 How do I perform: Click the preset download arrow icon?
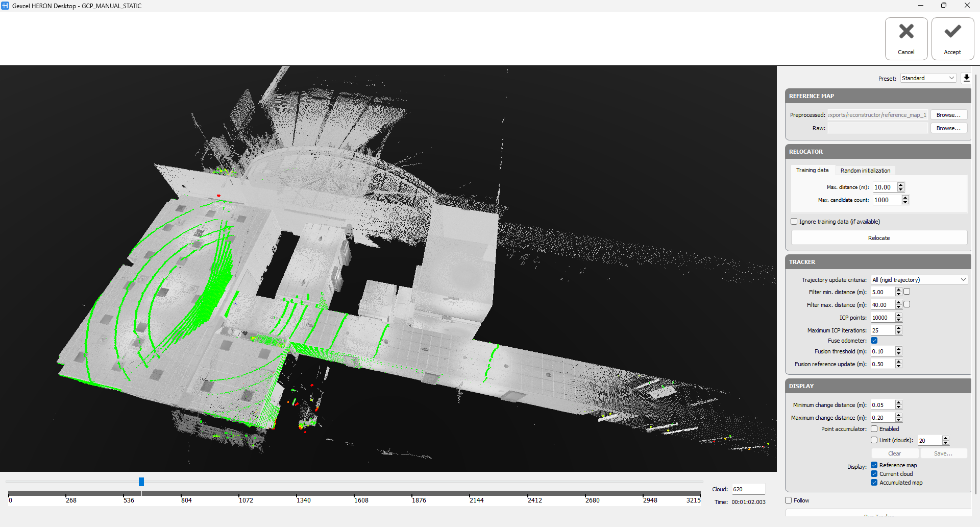[966, 78]
